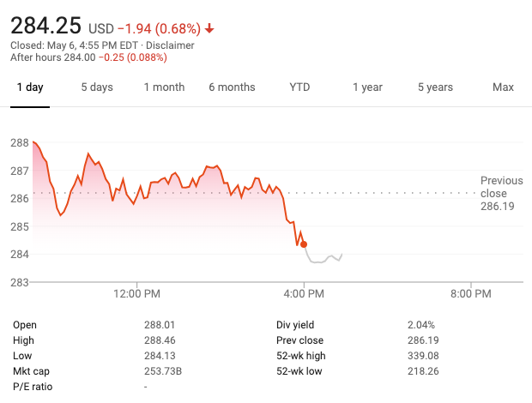Click the 284.25 current price
The image size is (532, 403).
point(45,26)
